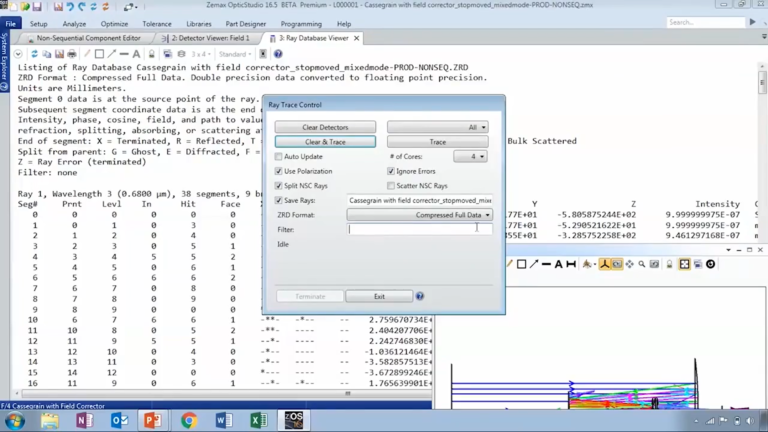The width and height of the screenshot is (768, 432).
Task: Click the Filter input field
Action: point(419,229)
